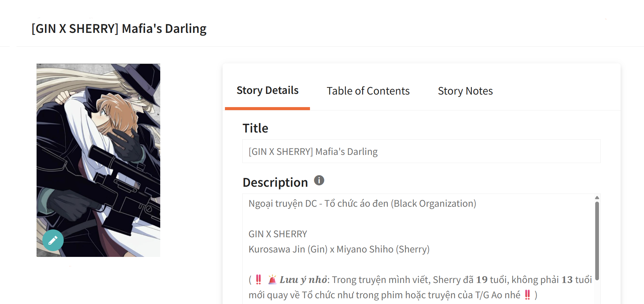Click the "GIN X SHERRY" line in description
The height and width of the screenshot is (304, 644).
277,234
